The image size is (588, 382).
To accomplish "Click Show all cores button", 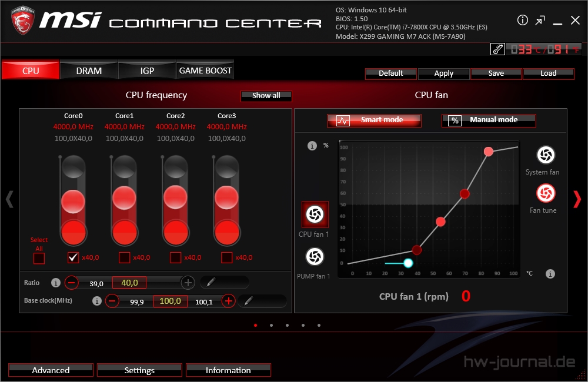I will (266, 96).
